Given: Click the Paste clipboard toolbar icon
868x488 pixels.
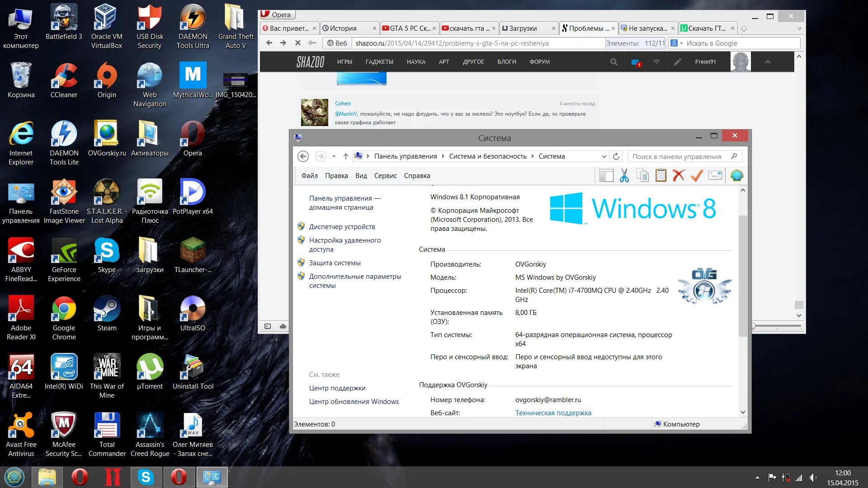Looking at the screenshot, I should pos(660,175).
